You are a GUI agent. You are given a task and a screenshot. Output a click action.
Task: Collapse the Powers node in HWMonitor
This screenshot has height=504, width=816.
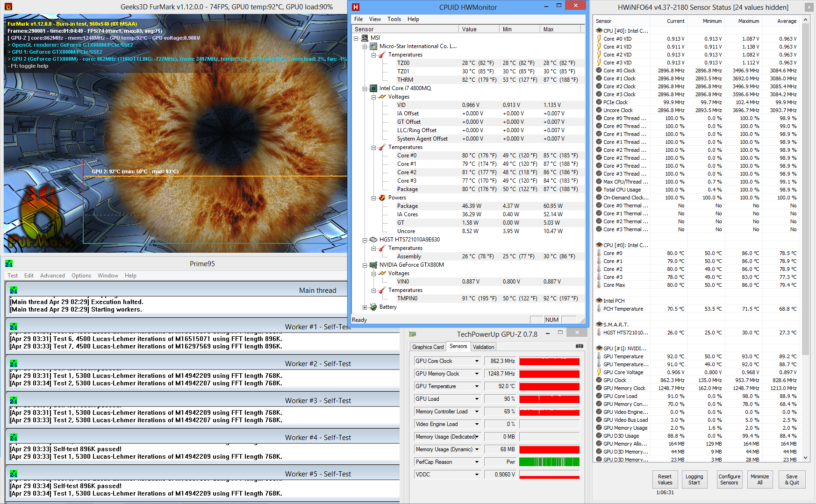point(373,198)
